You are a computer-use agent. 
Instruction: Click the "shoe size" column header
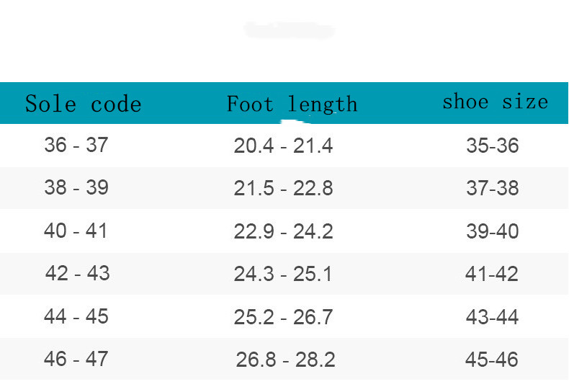click(495, 102)
